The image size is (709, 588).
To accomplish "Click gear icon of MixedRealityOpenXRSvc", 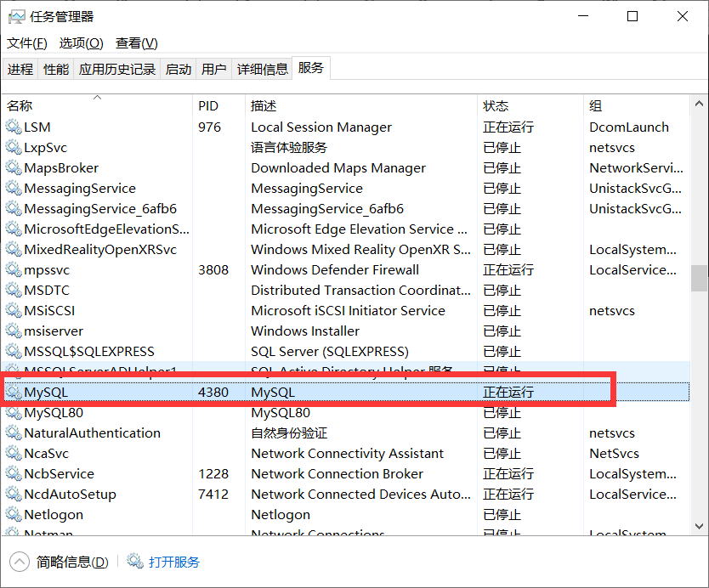I will point(14,249).
